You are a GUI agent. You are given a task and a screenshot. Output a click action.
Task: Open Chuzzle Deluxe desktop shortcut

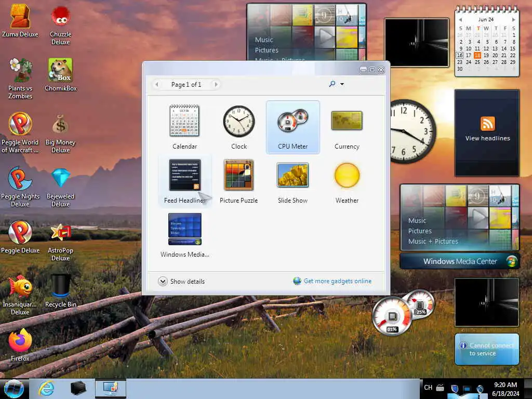(x=60, y=25)
